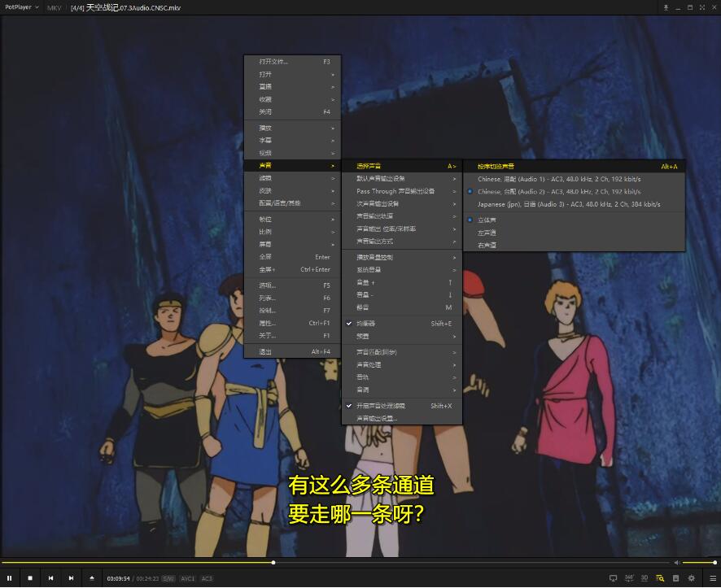The width and height of the screenshot is (721, 588).
Task: Mute using the speaker icon near volume
Action: (x=676, y=562)
